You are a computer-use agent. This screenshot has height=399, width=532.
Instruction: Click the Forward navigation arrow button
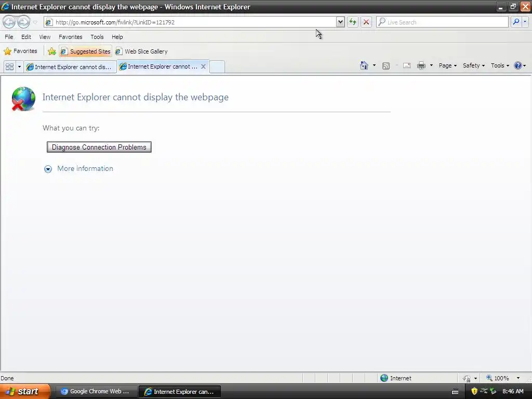(23, 22)
